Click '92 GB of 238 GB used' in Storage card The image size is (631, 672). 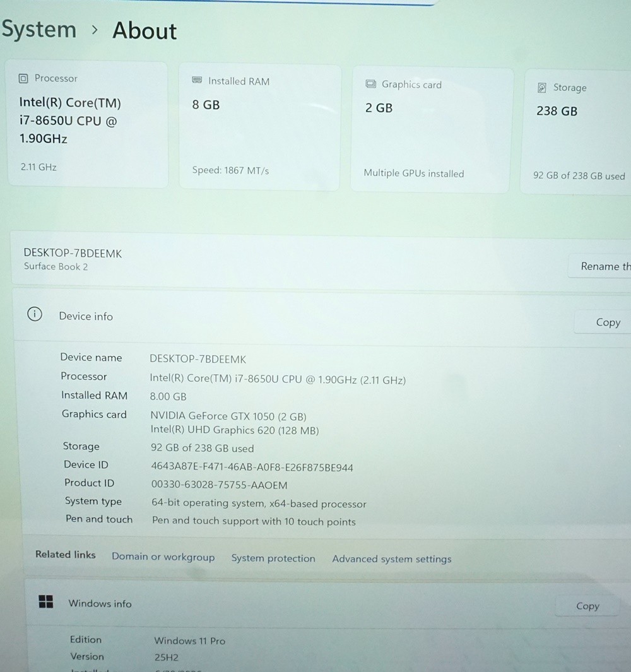(x=579, y=175)
